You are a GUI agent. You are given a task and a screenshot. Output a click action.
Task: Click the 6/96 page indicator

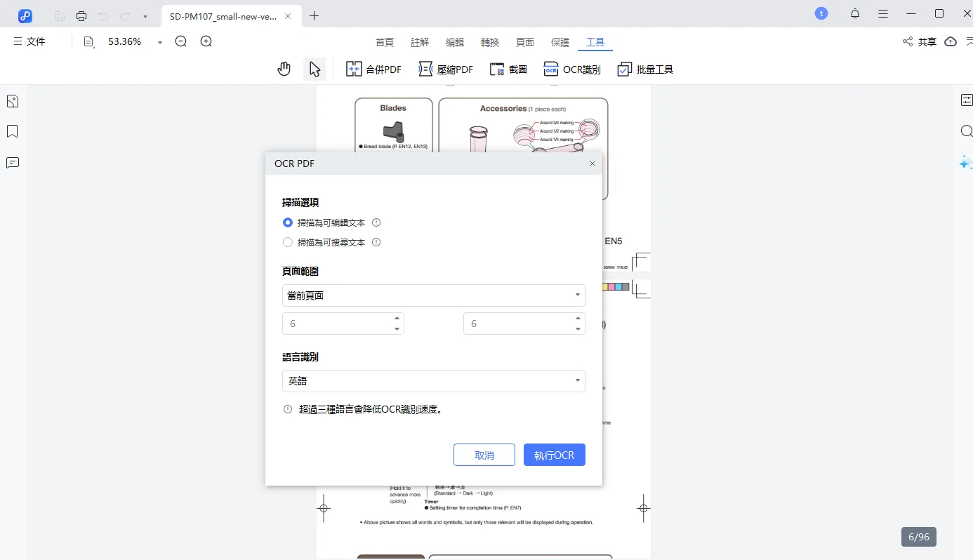tap(919, 537)
